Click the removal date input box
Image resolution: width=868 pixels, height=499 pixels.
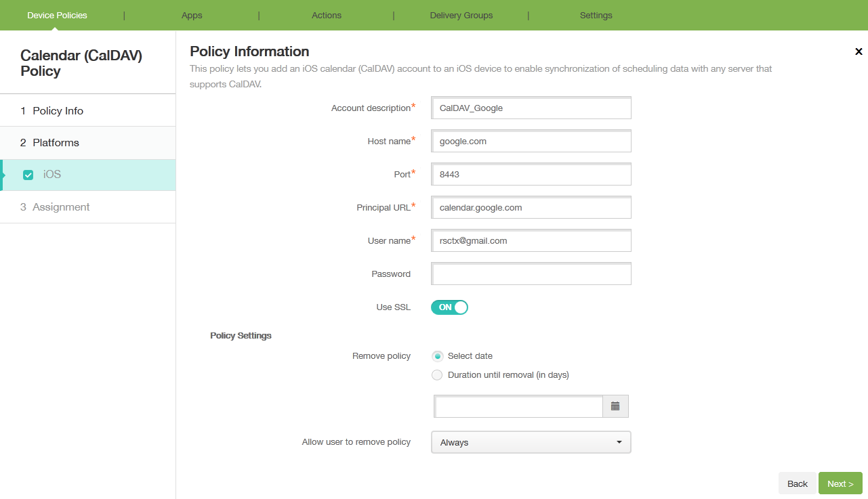pos(518,406)
